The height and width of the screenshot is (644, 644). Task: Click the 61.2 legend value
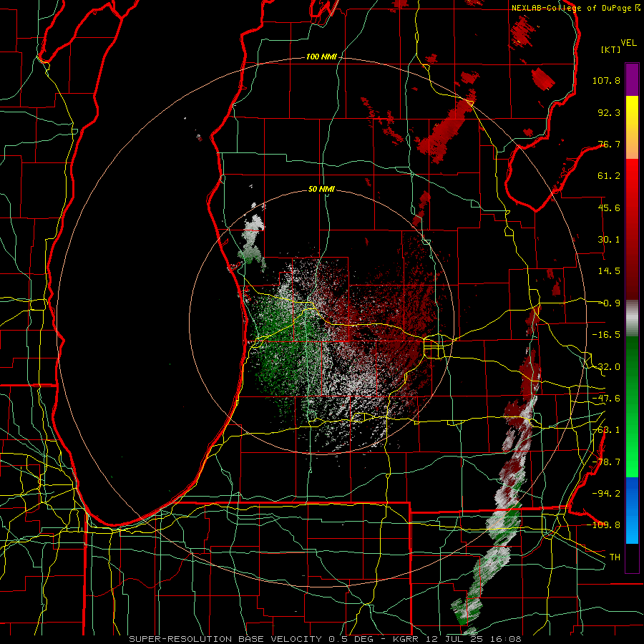click(x=609, y=176)
